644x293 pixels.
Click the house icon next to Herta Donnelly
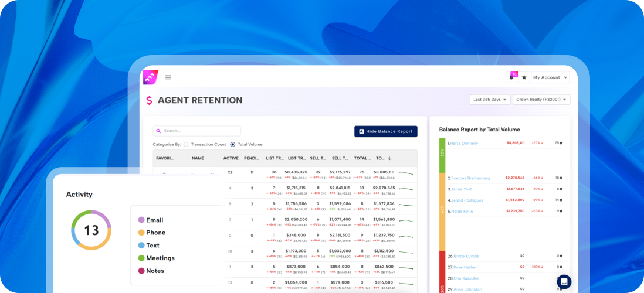[x=561, y=143]
